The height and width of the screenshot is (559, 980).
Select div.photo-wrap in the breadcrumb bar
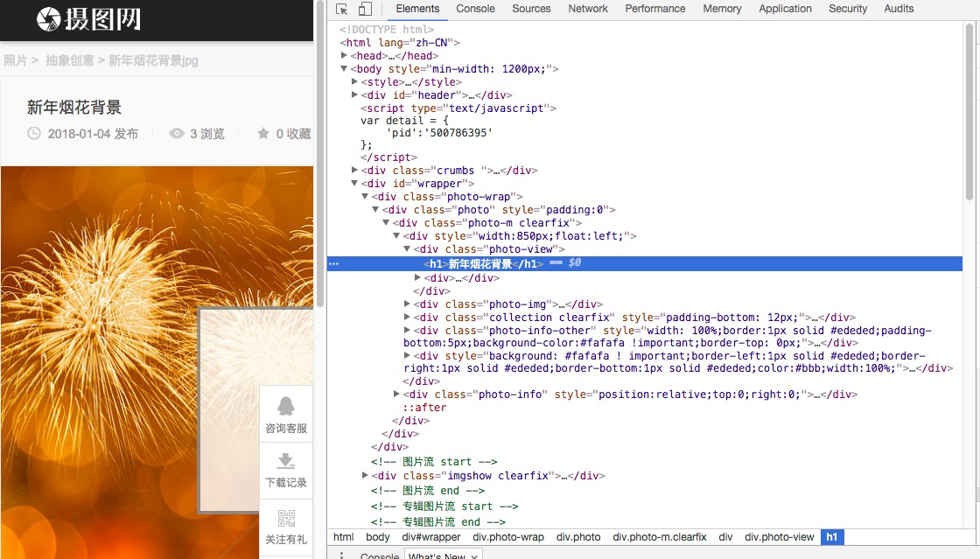coord(507,537)
